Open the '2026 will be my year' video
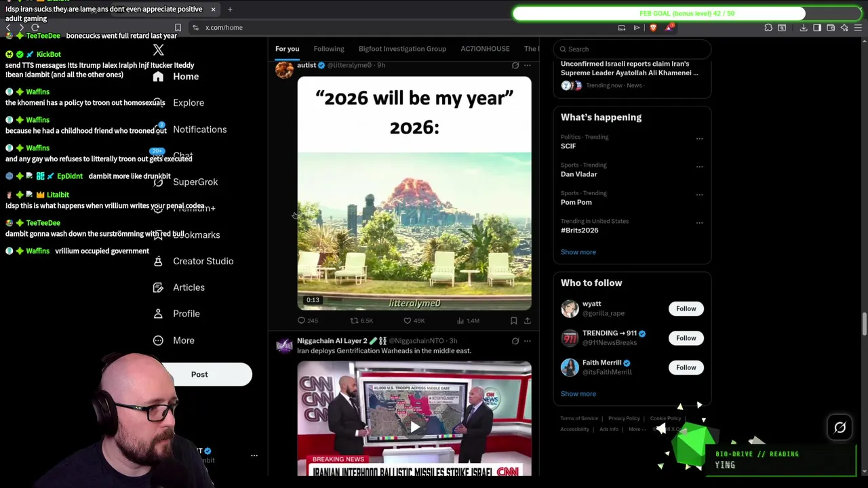The image size is (868, 488). tap(414, 193)
